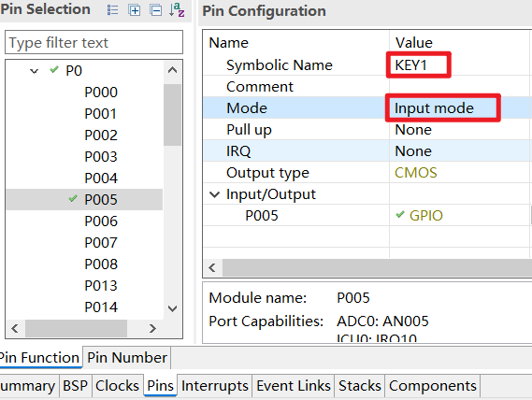Click the Symbolic Name value KEY1

point(410,65)
